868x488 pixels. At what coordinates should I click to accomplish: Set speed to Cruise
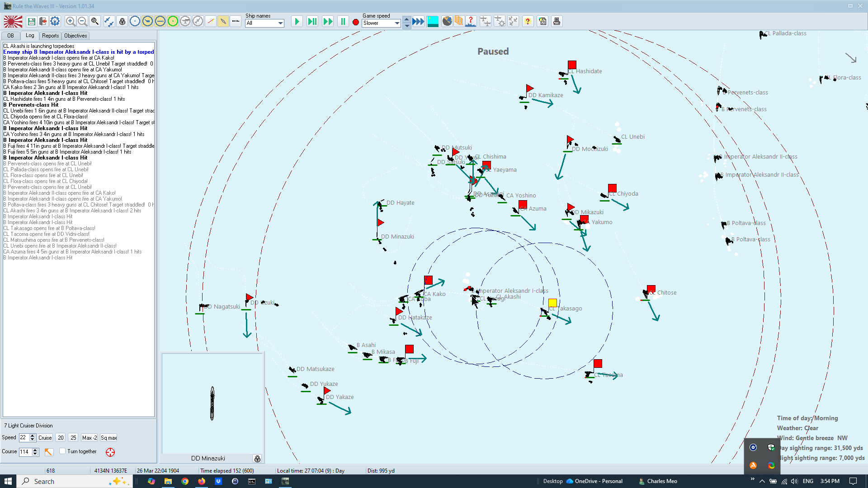(x=45, y=437)
